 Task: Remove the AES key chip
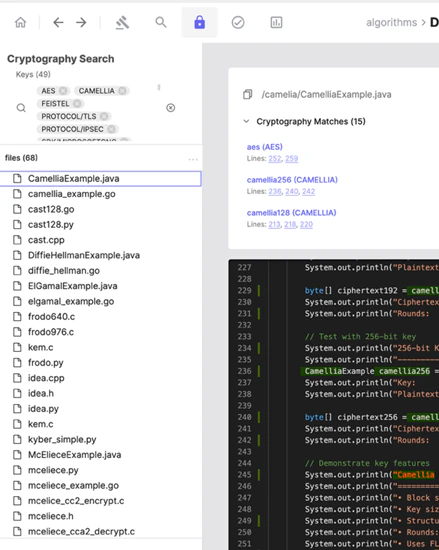click(63, 91)
